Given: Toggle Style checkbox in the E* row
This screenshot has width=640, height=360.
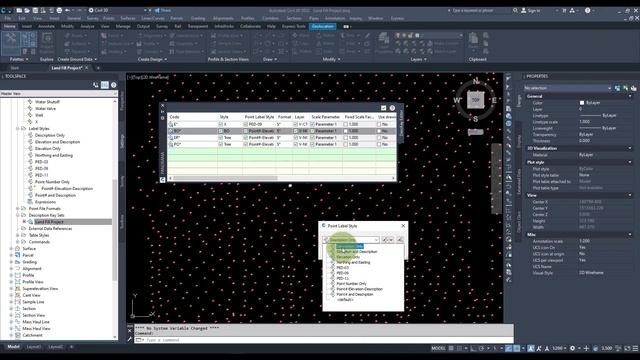Looking at the screenshot, I should pos(220,124).
